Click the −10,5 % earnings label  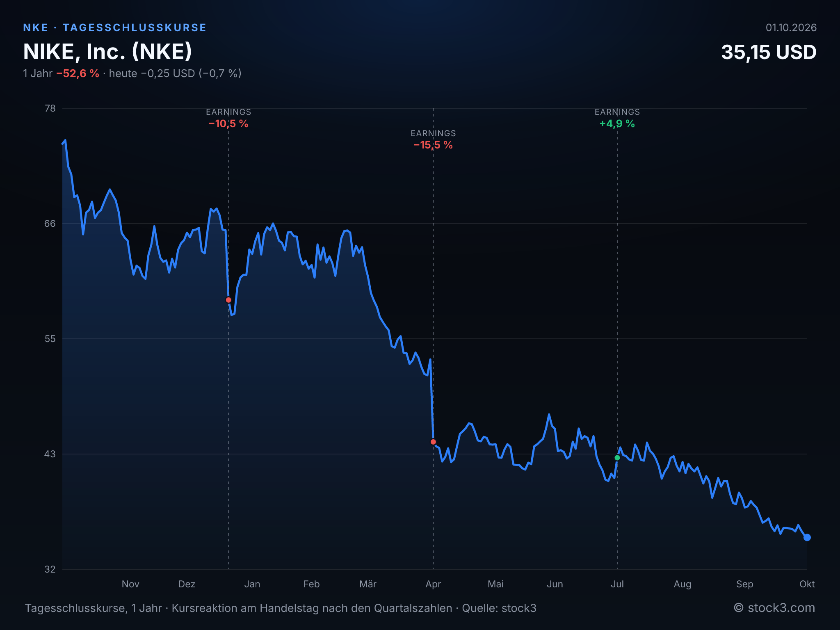228,123
